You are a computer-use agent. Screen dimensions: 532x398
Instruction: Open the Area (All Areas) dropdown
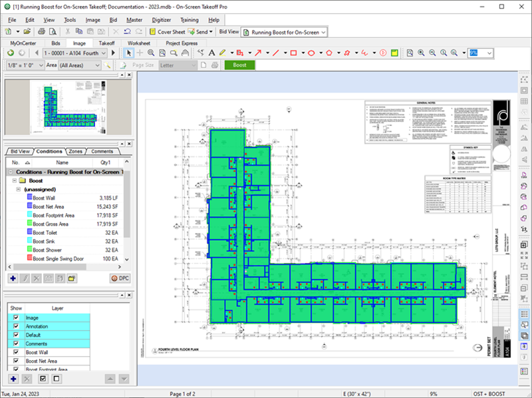(97, 65)
